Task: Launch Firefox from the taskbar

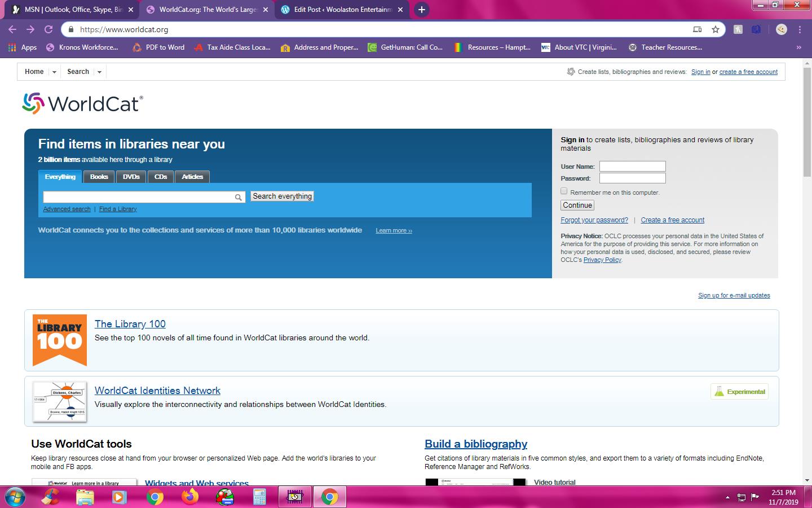Action: pyautogui.click(x=190, y=497)
